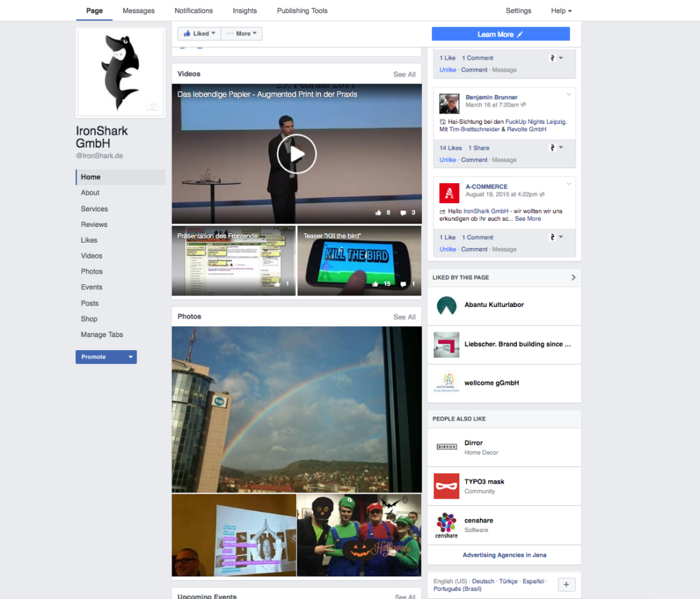Click the camera icon on profile picture
Image resolution: width=700 pixels, height=599 pixels.
pos(152,106)
